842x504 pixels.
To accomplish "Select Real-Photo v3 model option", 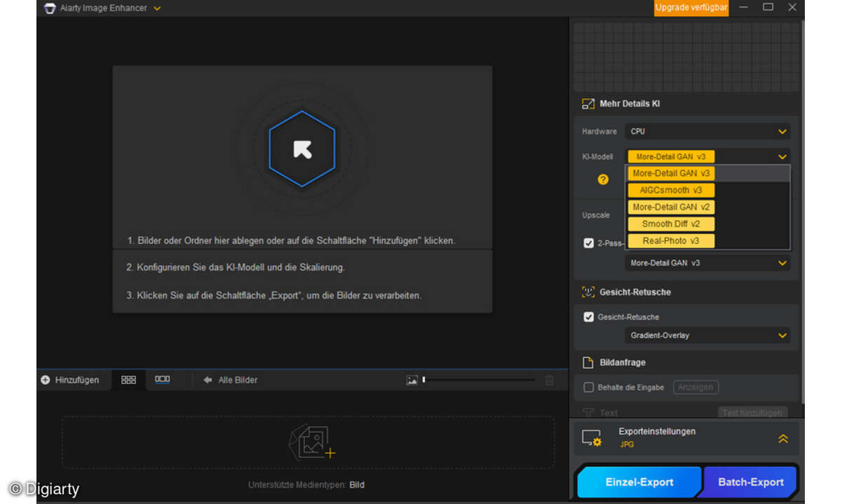I will [x=671, y=240].
